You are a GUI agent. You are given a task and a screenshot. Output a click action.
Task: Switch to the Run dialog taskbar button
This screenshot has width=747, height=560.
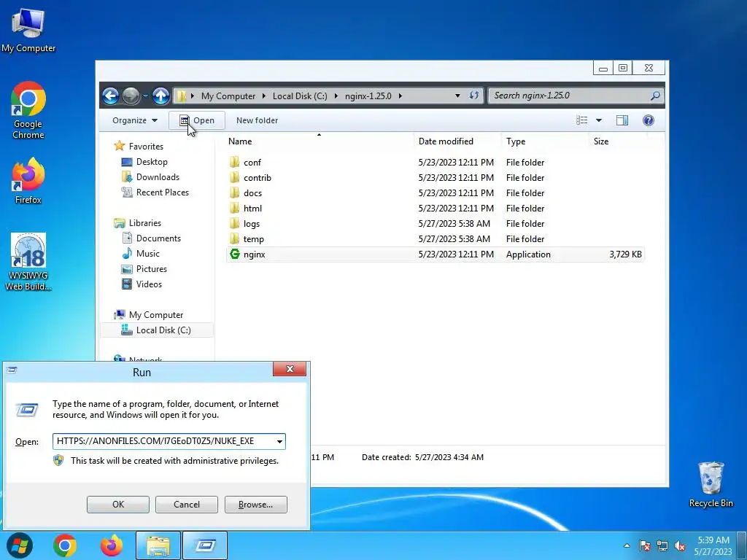(205, 545)
